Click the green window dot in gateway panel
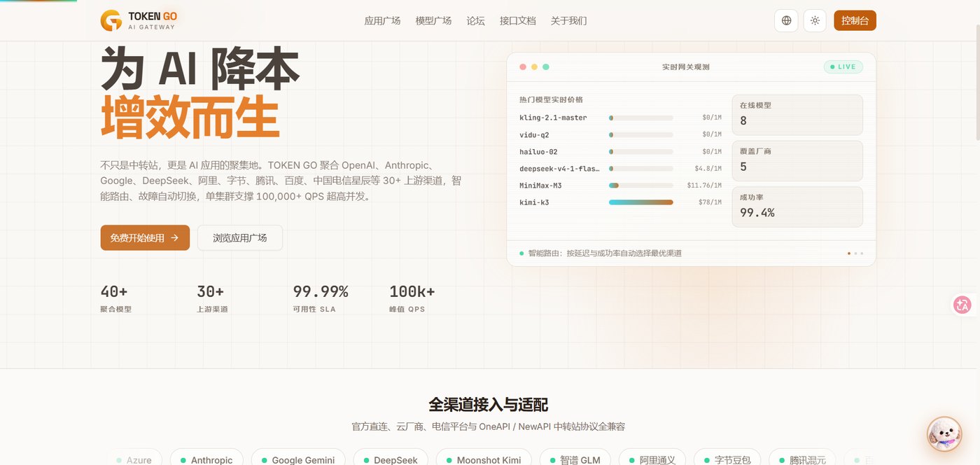 pyautogui.click(x=546, y=67)
